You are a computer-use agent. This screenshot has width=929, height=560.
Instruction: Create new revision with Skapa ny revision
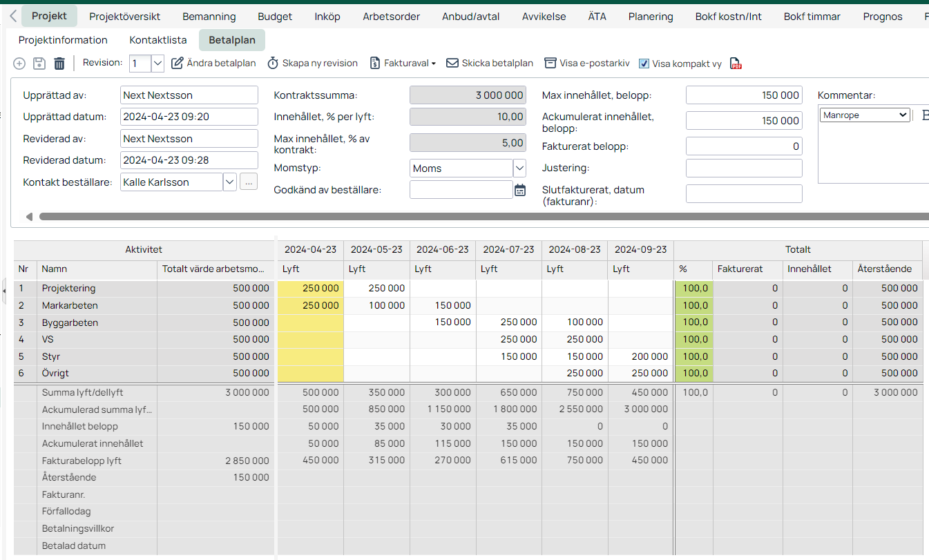coord(312,64)
